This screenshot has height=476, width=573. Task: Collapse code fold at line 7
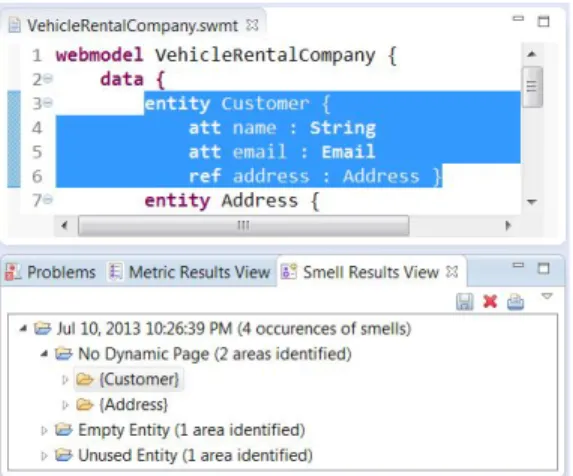pyautogui.click(x=48, y=199)
